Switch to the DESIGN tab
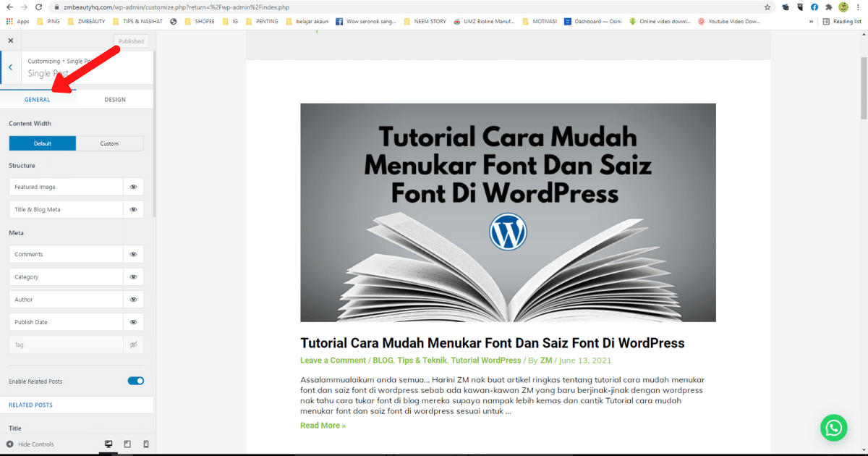This screenshot has width=868, height=456. [x=114, y=99]
